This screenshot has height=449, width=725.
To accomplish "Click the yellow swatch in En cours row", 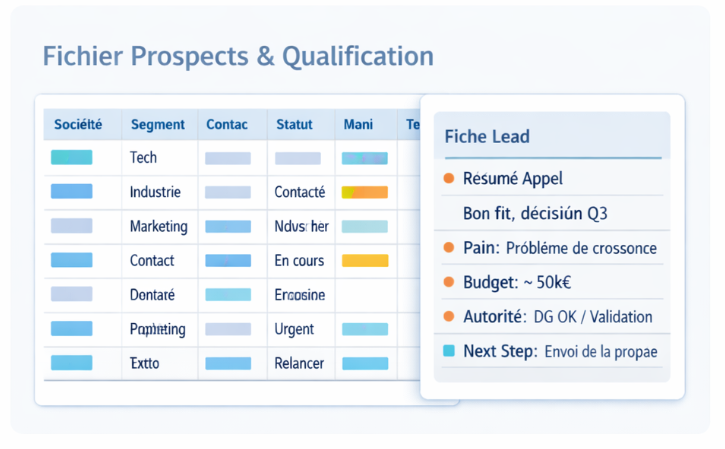I will 364,260.
